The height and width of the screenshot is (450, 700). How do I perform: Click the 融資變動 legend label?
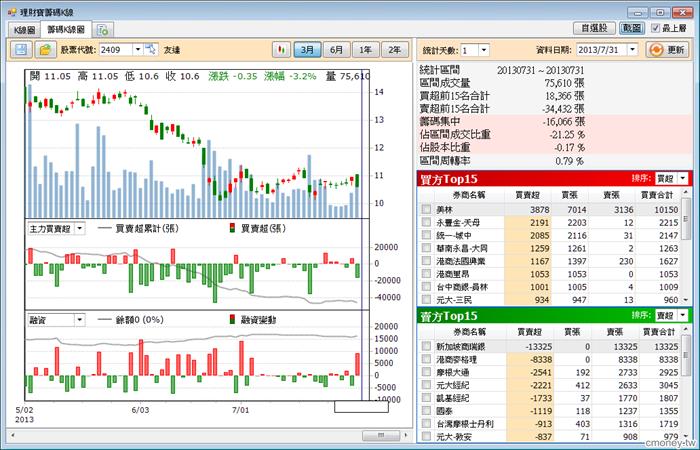tap(258, 320)
